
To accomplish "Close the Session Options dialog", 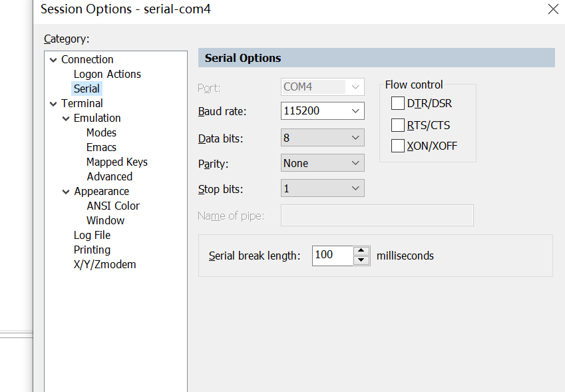I will (553, 9).
